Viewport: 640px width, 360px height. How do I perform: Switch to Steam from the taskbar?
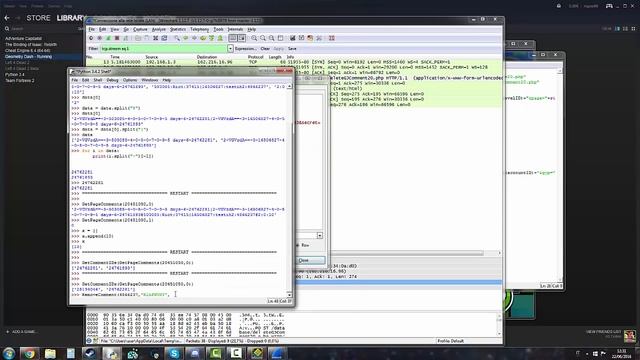pos(90,353)
